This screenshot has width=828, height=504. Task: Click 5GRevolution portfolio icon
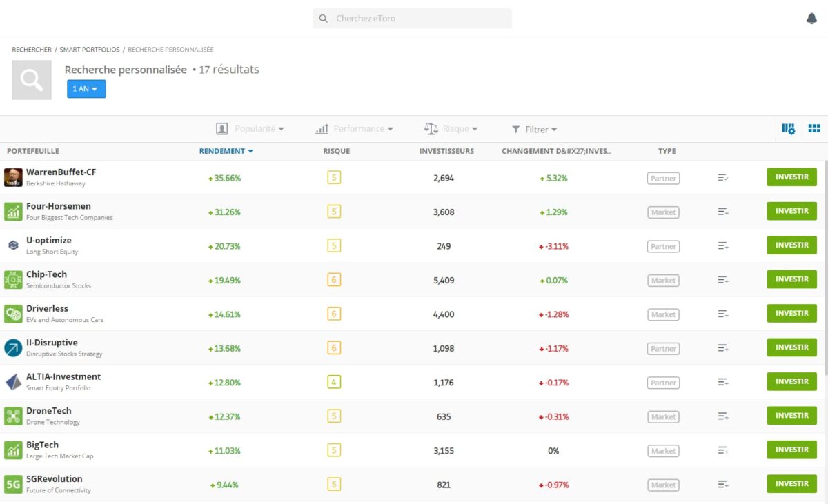[13, 484]
